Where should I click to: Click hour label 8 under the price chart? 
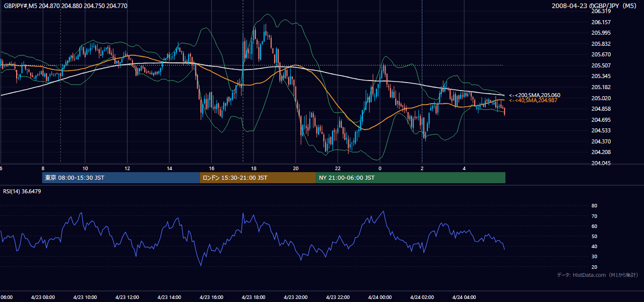(x=43, y=169)
